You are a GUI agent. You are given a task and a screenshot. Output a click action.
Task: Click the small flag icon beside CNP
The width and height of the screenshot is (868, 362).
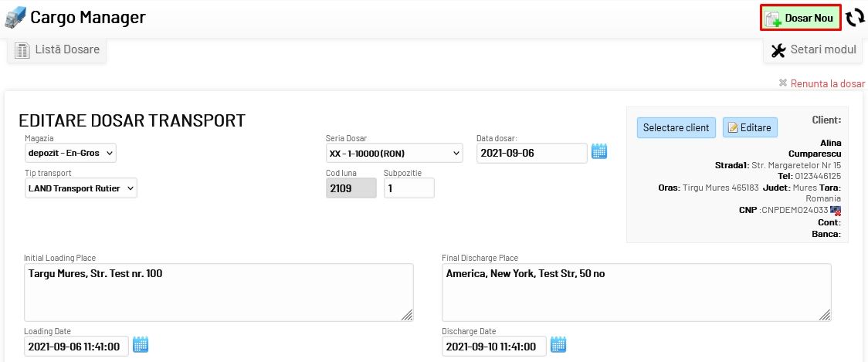click(x=836, y=210)
